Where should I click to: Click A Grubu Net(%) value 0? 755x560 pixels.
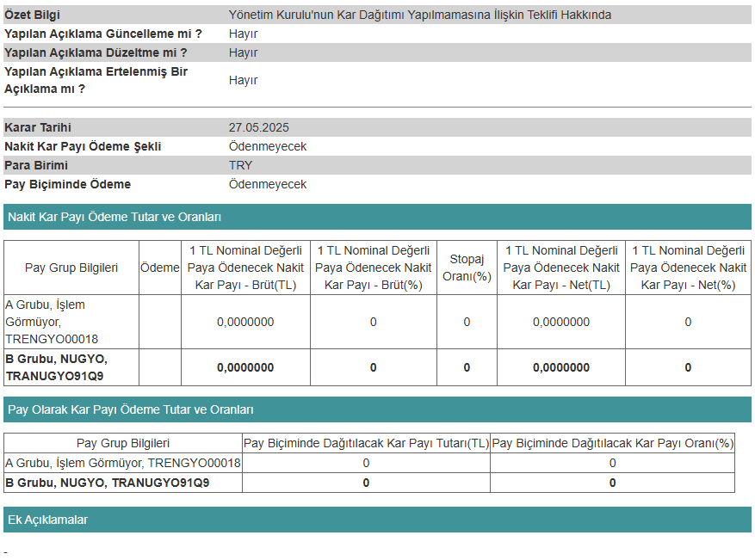click(688, 322)
